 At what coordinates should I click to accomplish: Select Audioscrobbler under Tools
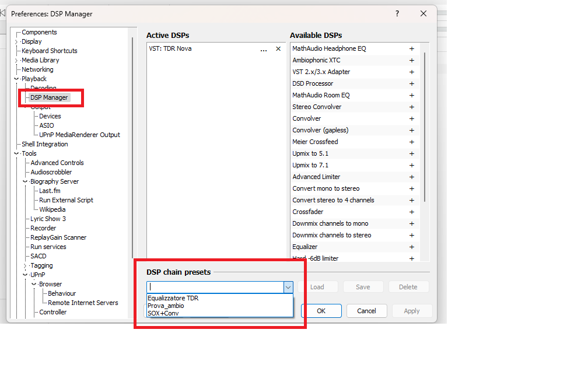pyautogui.click(x=51, y=172)
